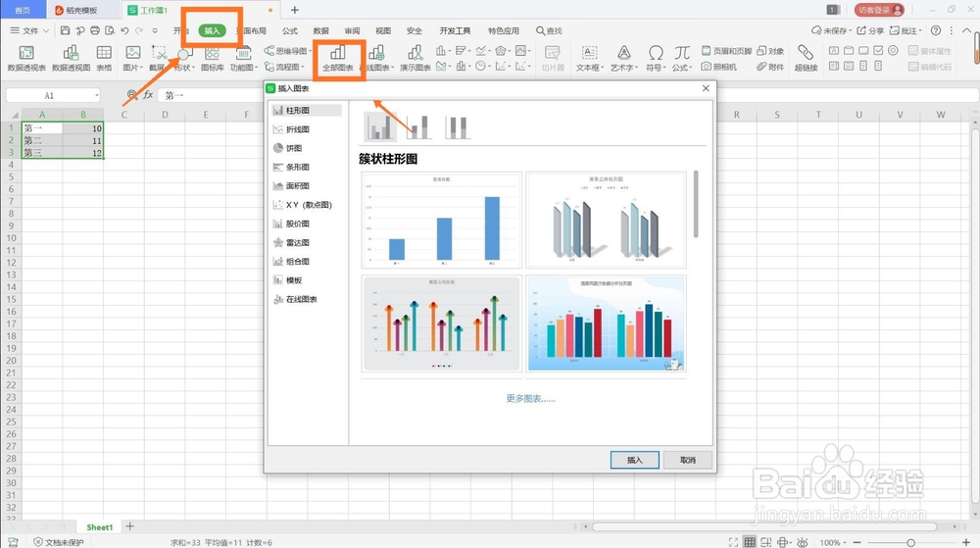This screenshot has width=980, height=548.
Task: Open the 文件 menu dropdown
Action: pyautogui.click(x=29, y=30)
